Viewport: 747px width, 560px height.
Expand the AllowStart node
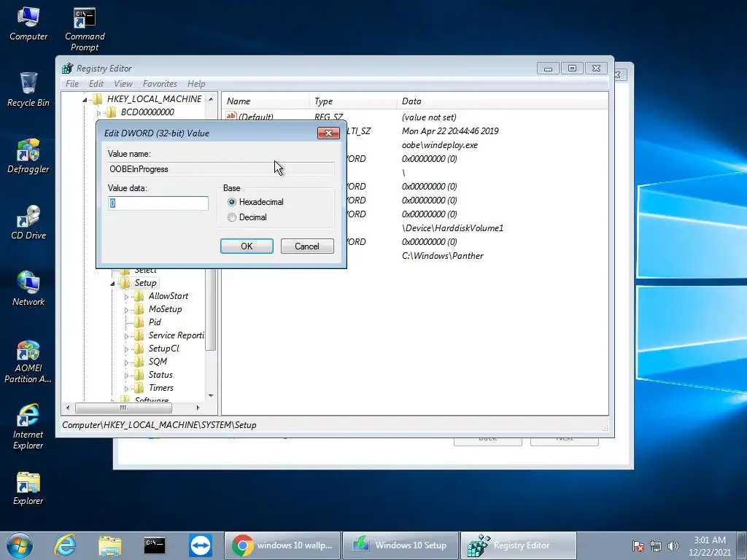tap(126, 297)
